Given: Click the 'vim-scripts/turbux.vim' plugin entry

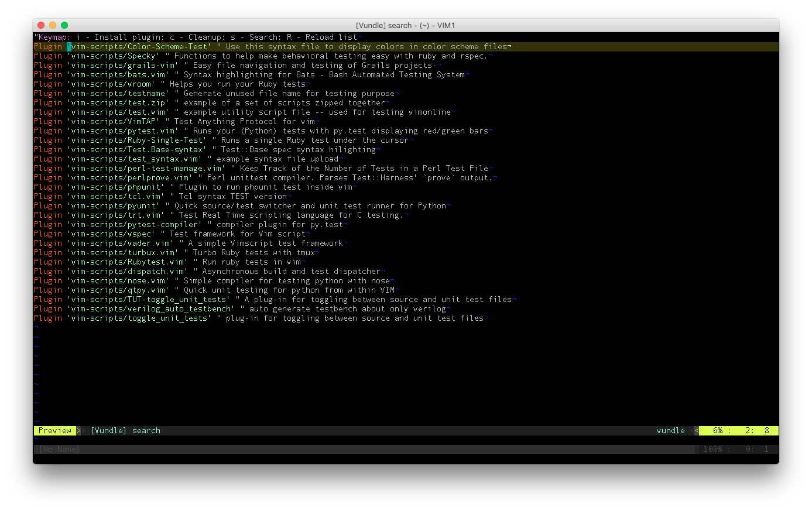Looking at the screenshot, I should click(x=177, y=253).
